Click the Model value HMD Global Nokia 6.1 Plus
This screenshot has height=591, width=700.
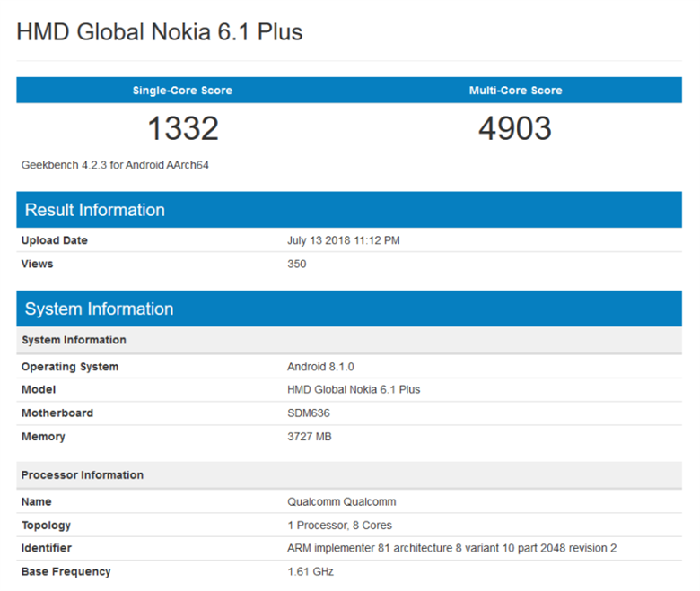point(353,390)
